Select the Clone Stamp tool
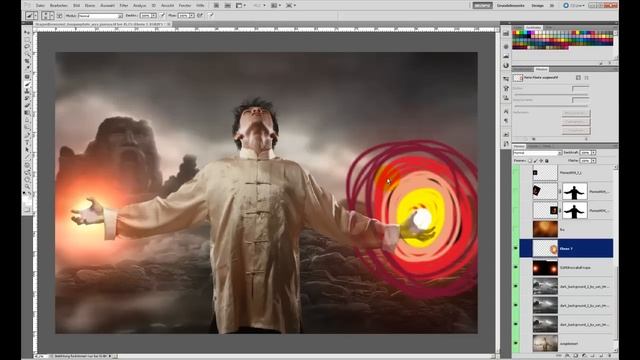The image size is (640, 360). pos(27,91)
